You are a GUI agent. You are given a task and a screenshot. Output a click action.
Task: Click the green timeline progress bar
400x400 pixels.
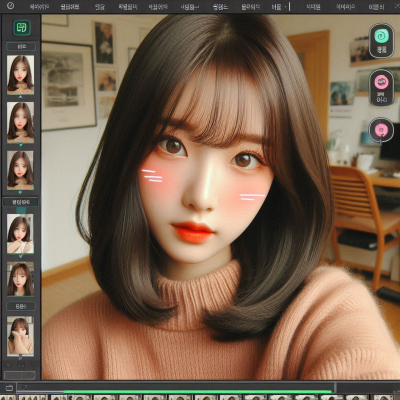tap(198, 392)
